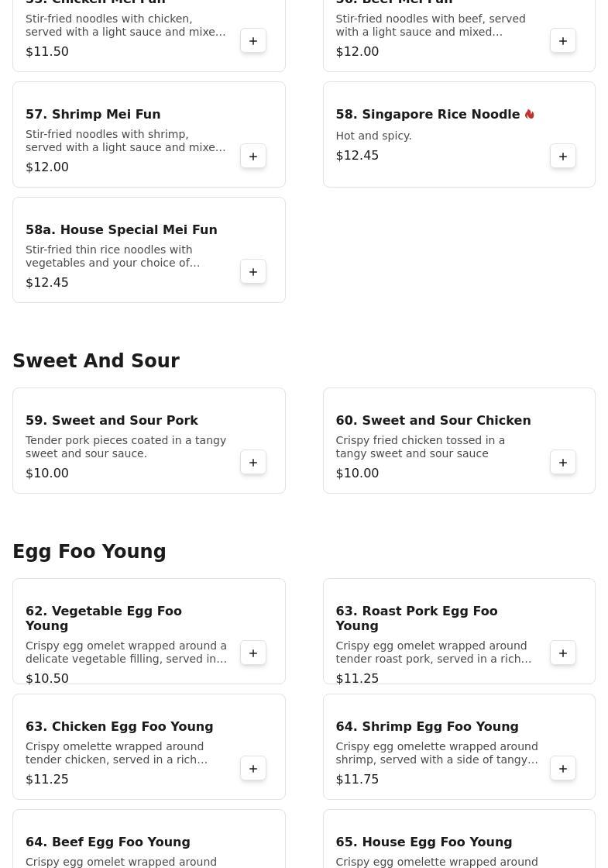Open 58a. House Special Mei Fun title
Viewport: 608px width, 868px height.
(x=122, y=230)
